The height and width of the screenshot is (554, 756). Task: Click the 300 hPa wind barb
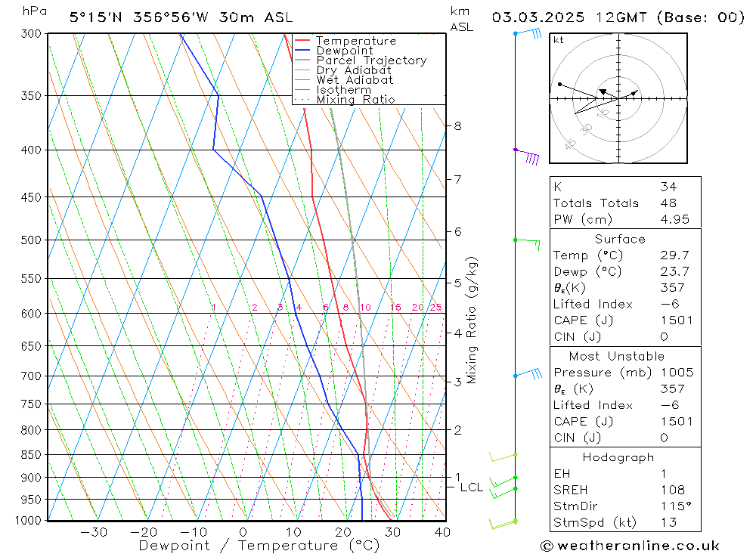coord(528,34)
